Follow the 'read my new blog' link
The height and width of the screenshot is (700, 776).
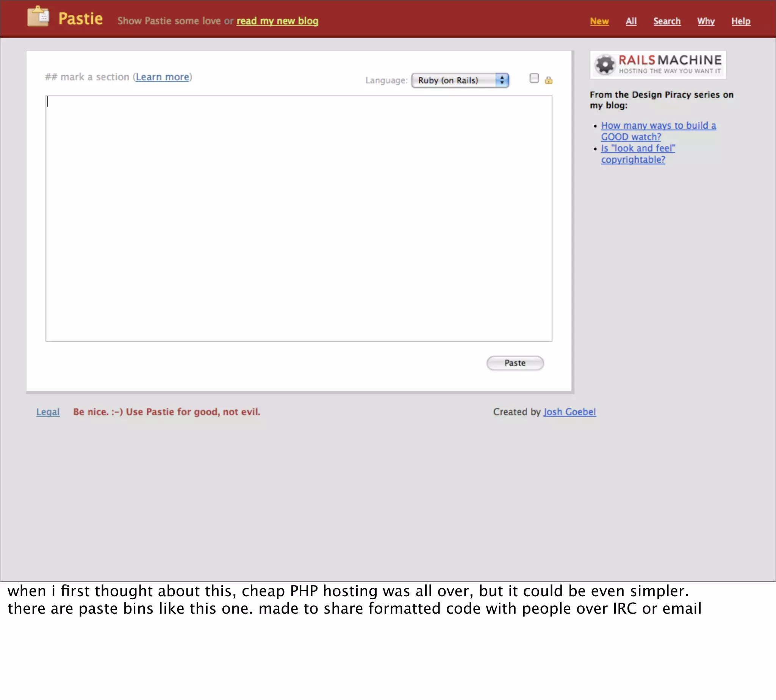tap(277, 21)
